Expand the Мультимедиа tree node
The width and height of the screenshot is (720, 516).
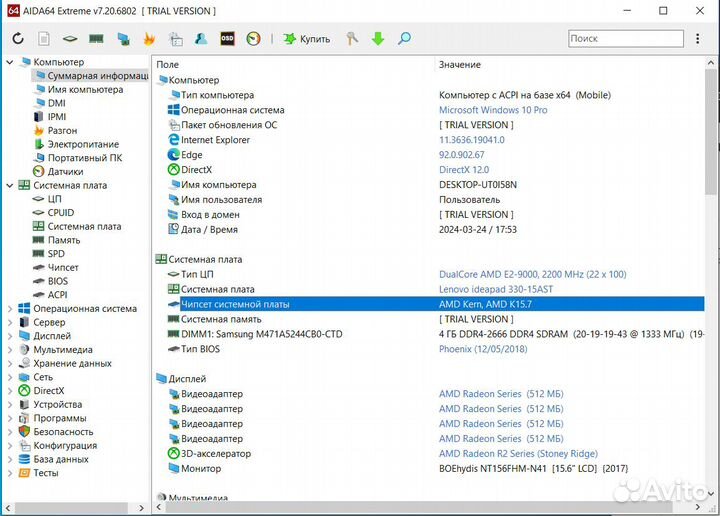pyautogui.click(x=10, y=350)
